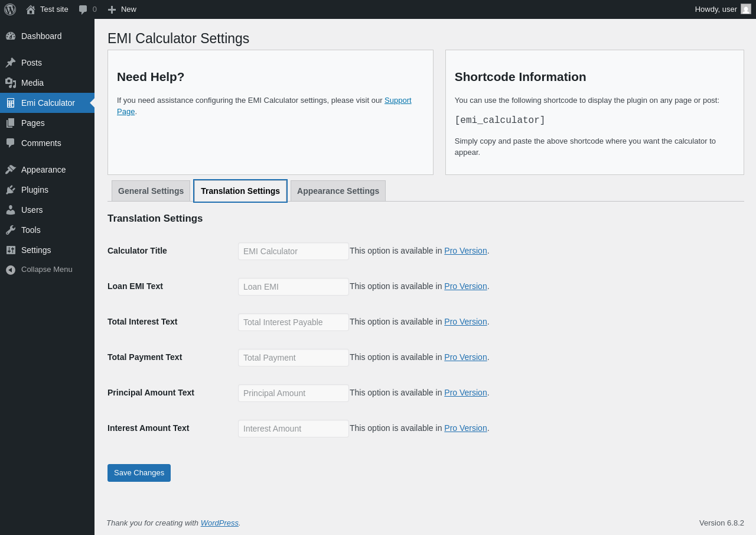The image size is (756, 535).
Task: Click the Plugins plug icon
Action: pos(11,190)
